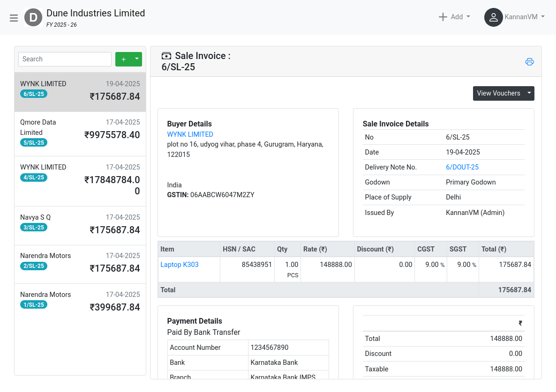Click the KannanVM user avatar icon
The width and height of the screenshot is (556, 392).
tap(493, 17)
